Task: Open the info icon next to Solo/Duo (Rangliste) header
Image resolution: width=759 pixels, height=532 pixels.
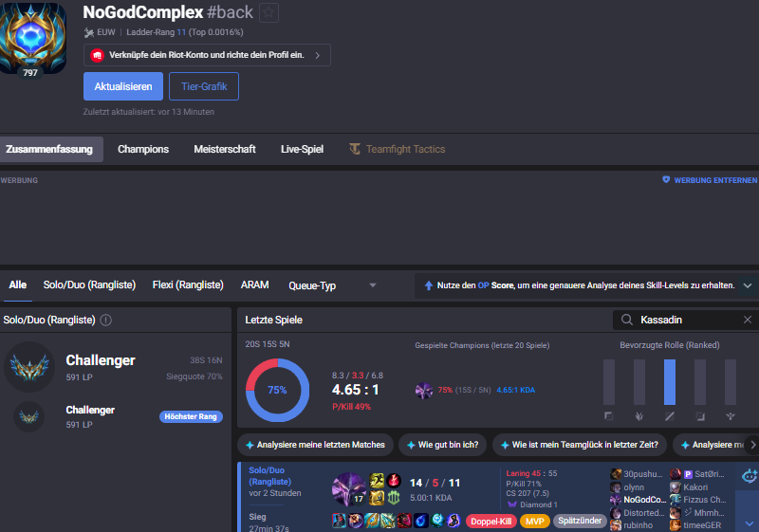Action: point(105,321)
